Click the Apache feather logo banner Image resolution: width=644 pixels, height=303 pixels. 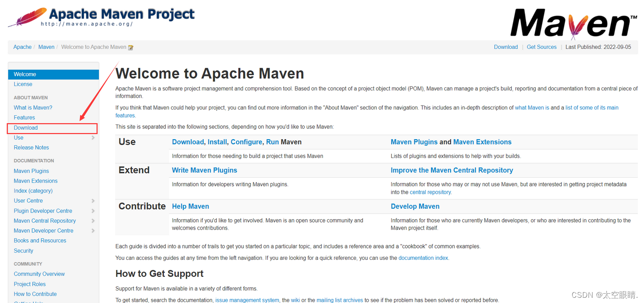[x=101, y=17]
